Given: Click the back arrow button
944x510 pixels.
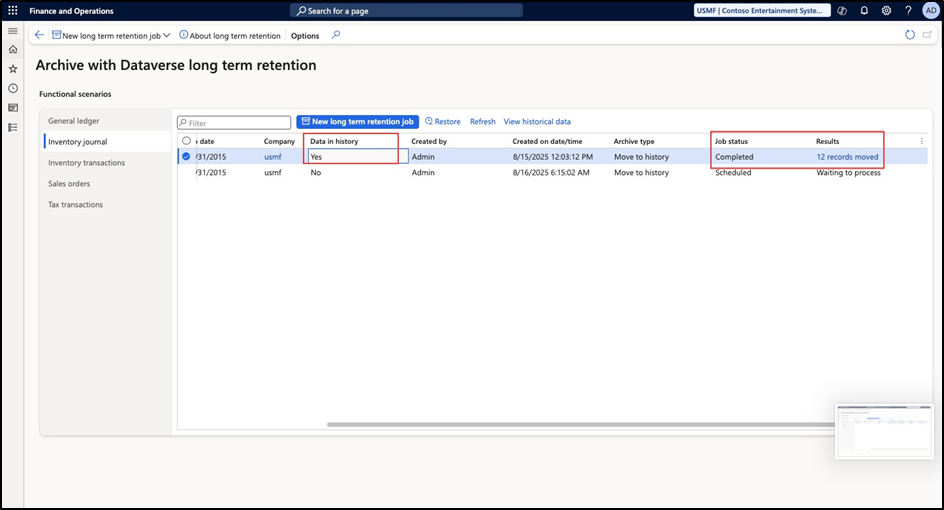Looking at the screenshot, I should point(39,35).
